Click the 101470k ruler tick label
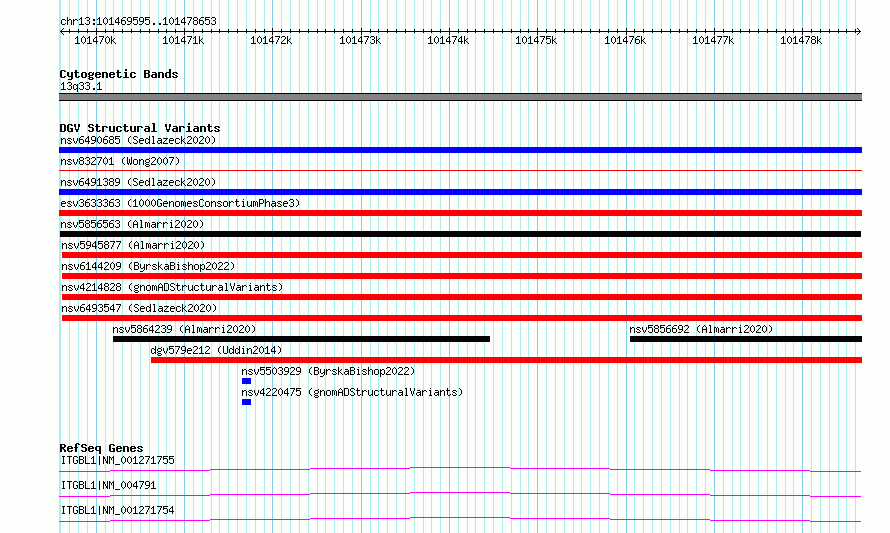Viewport: 890px width, 533px height. click(95, 40)
